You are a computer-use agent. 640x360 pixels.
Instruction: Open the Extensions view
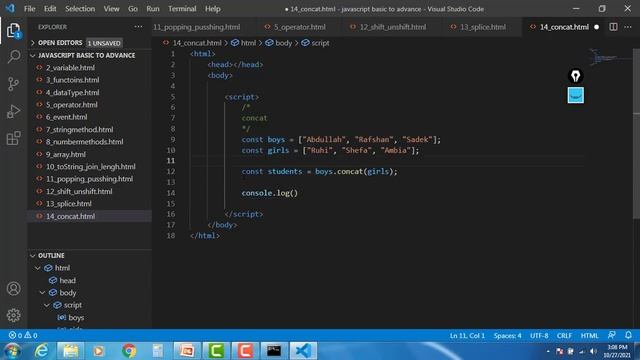click(13, 138)
